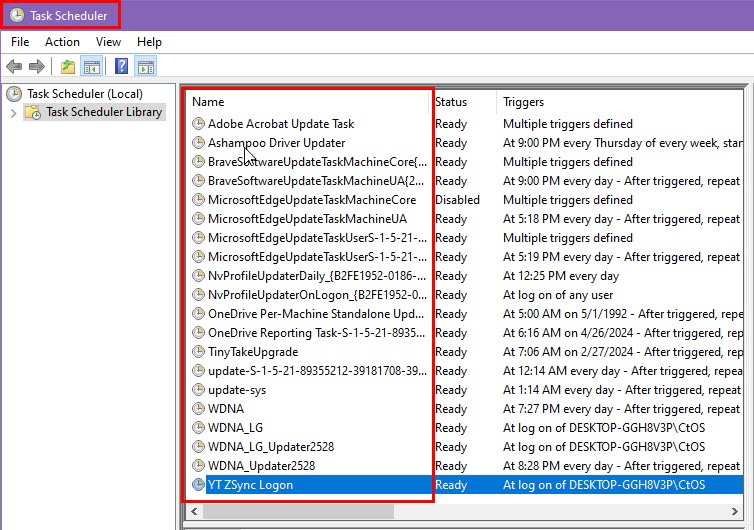Click the horizontal scrollbar left arrow

(194, 511)
